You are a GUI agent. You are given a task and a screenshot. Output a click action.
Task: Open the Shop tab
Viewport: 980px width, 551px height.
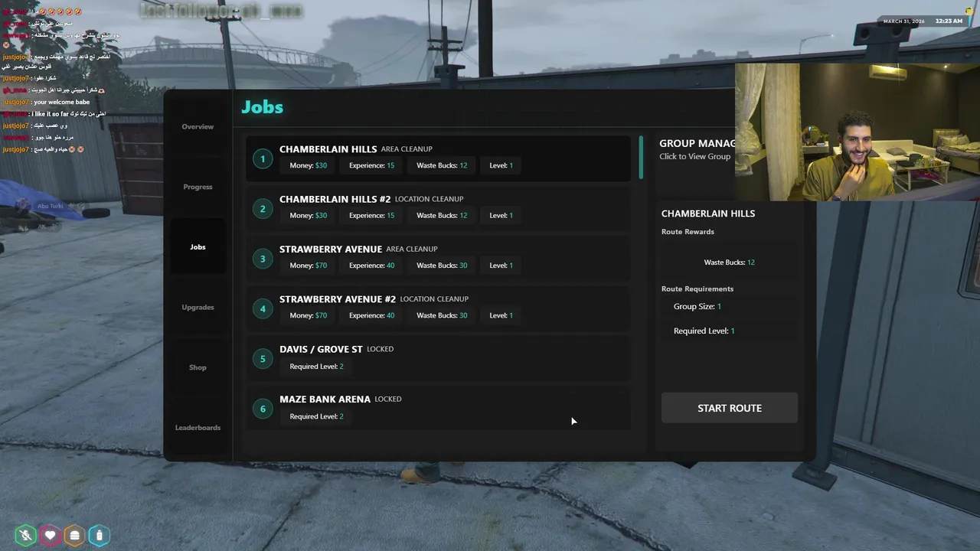tap(198, 367)
